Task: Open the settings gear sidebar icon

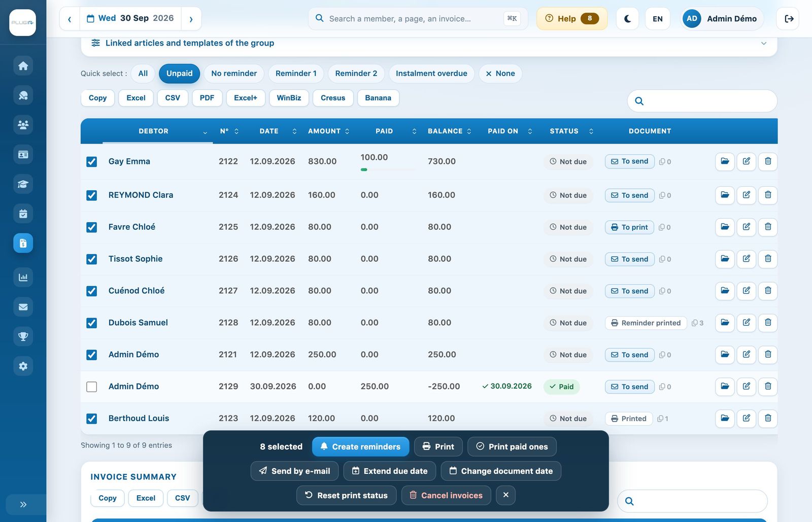Action: (23, 366)
